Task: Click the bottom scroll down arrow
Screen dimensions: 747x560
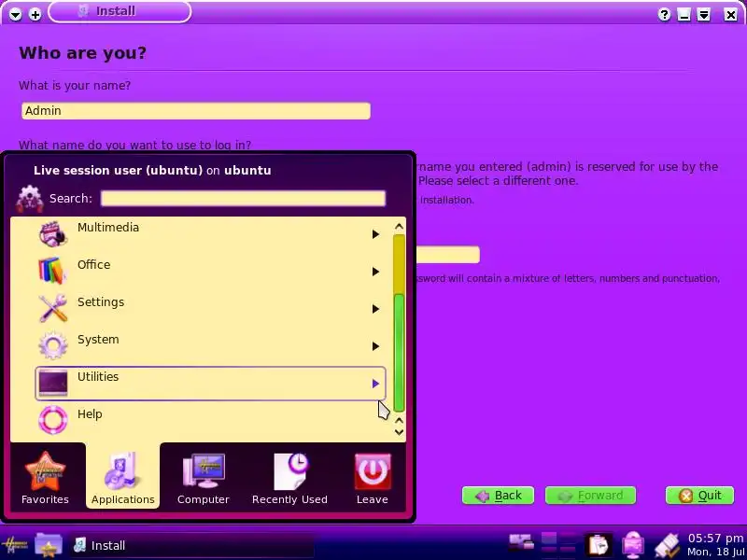Action: [x=400, y=432]
